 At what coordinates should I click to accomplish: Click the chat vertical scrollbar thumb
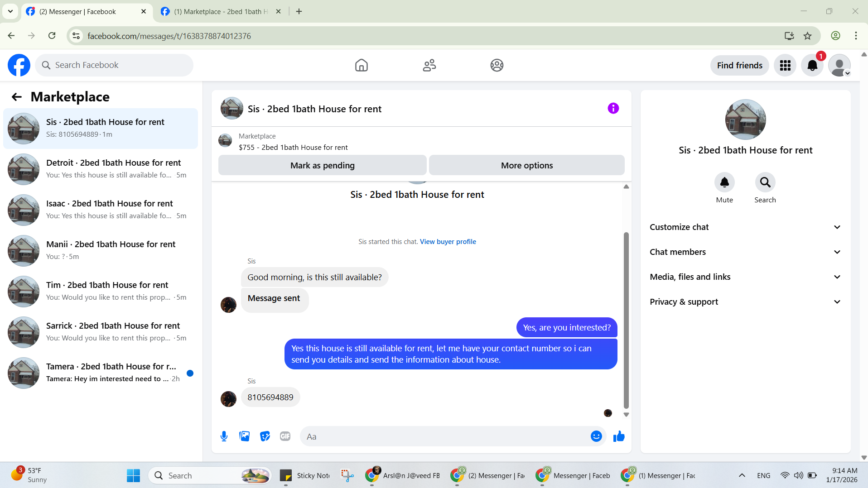click(x=626, y=320)
